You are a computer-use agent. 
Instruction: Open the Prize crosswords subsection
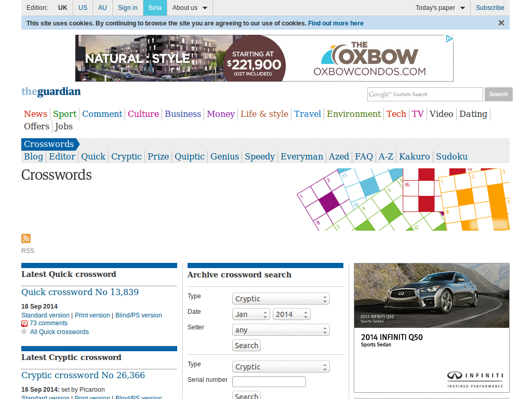[158, 157]
